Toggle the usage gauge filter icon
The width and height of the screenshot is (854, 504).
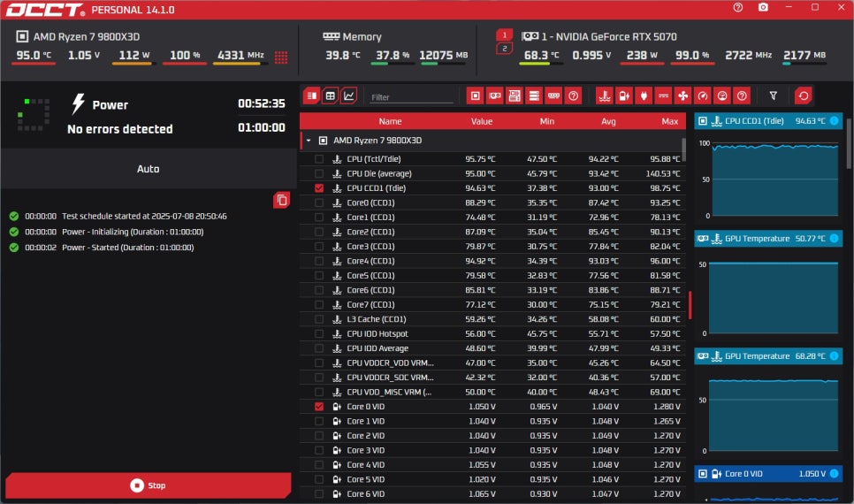coord(722,95)
